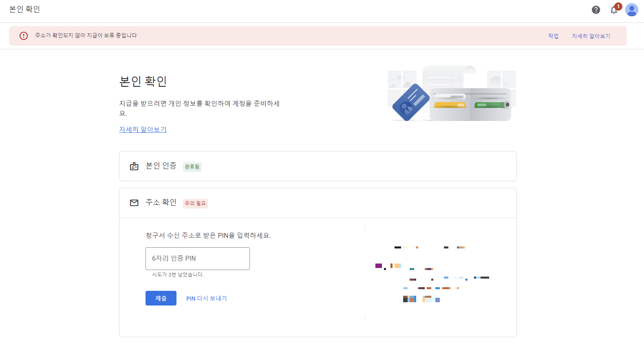
Task: Click the 완료됨 status badge
Action: pyautogui.click(x=192, y=167)
